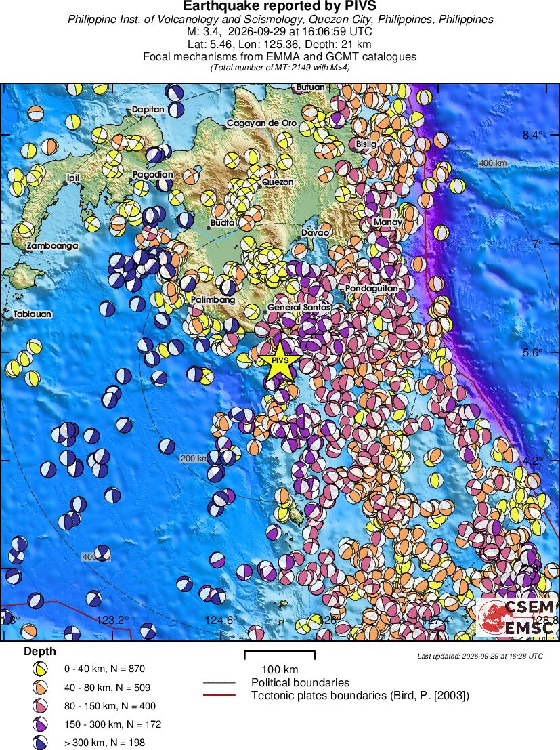Click the "150 - 300 km, N = 172" legend text
Viewport: 560px width, 750px height.
[x=113, y=724]
